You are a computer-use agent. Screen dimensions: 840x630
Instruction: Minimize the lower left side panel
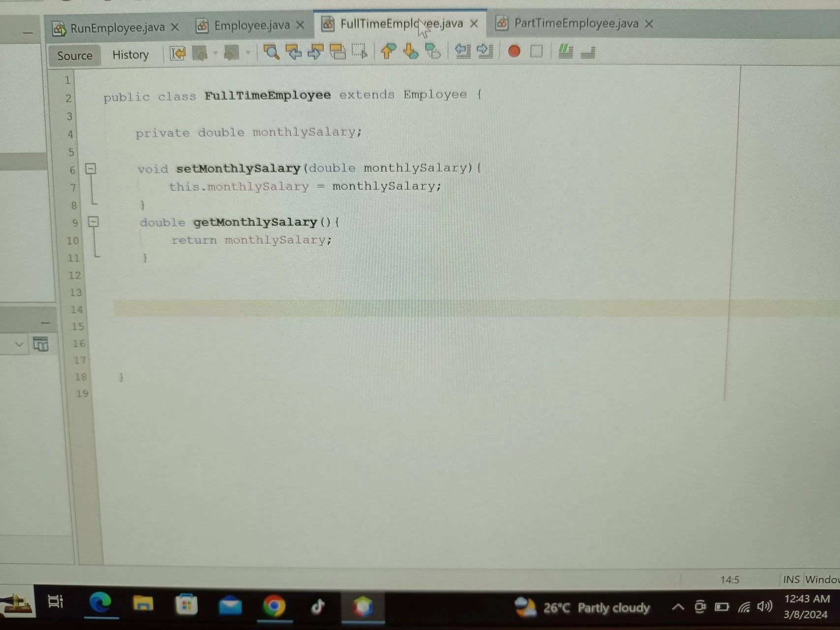(46, 323)
